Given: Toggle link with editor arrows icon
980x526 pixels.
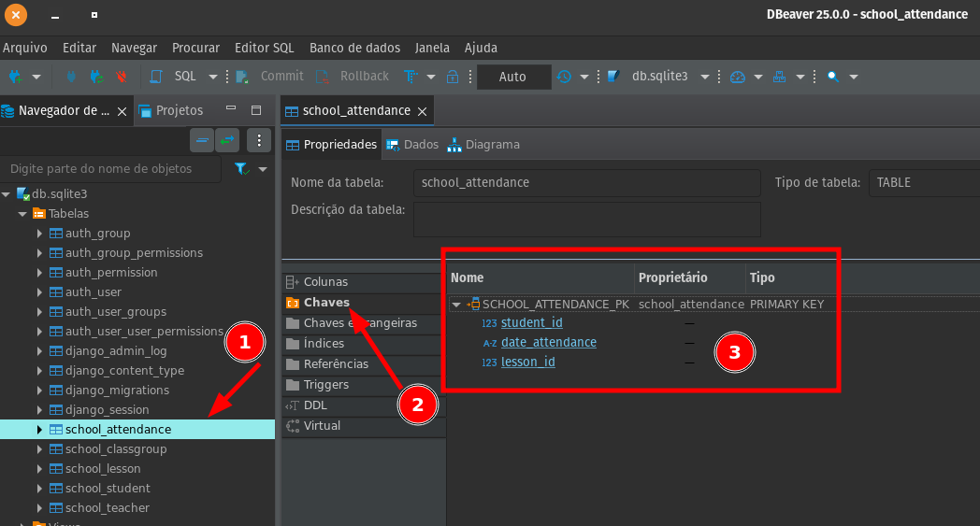Looking at the screenshot, I should [x=227, y=140].
